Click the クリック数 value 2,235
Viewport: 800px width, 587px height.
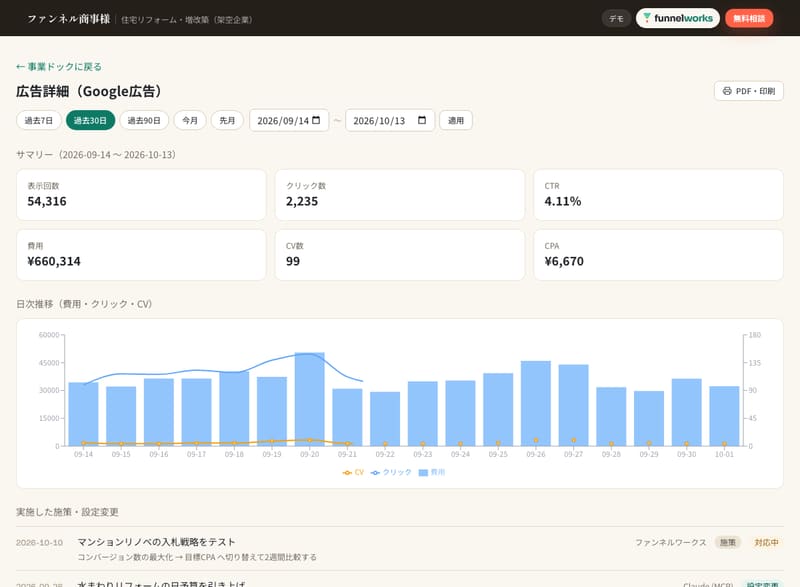302,201
